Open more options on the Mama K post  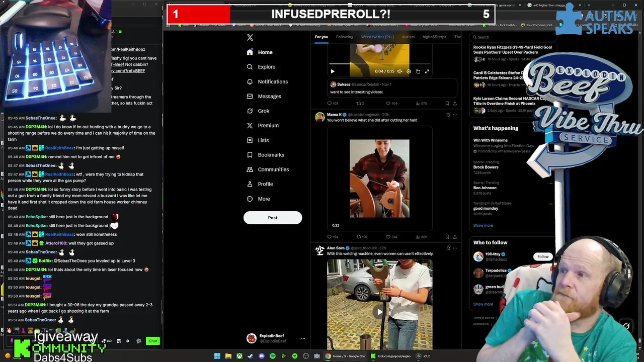tap(455, 115)
